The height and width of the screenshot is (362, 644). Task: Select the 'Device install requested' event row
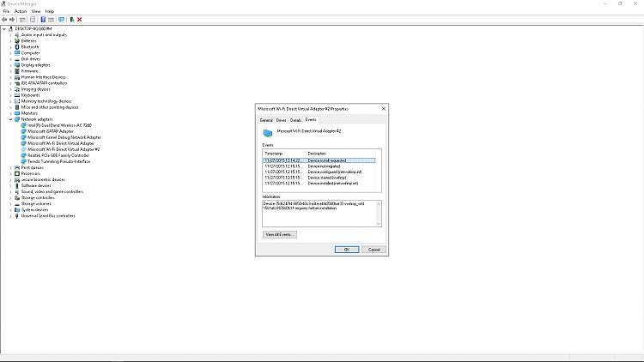[319, 160]
